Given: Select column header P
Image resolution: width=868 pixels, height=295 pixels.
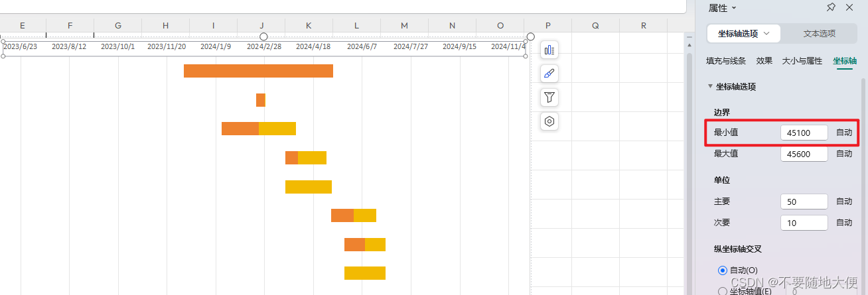Looking at the screenshot, I should click(x=548, y=26).
